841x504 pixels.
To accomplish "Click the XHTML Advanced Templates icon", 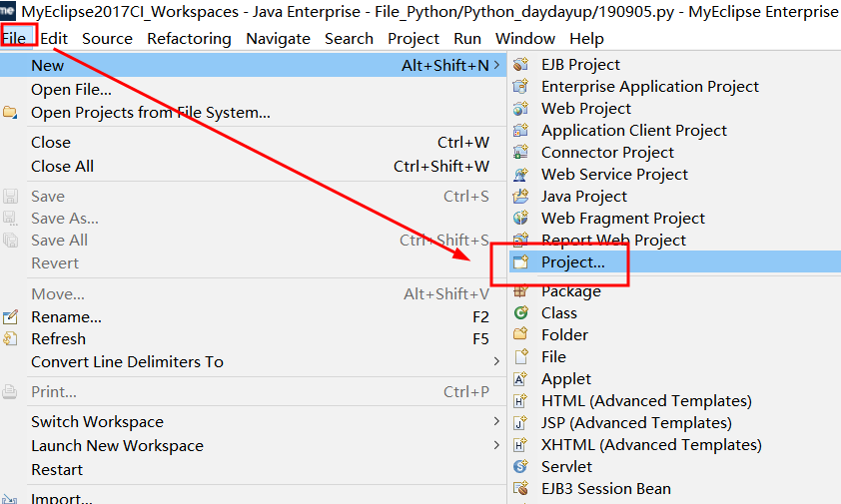I will click(520, 445).
